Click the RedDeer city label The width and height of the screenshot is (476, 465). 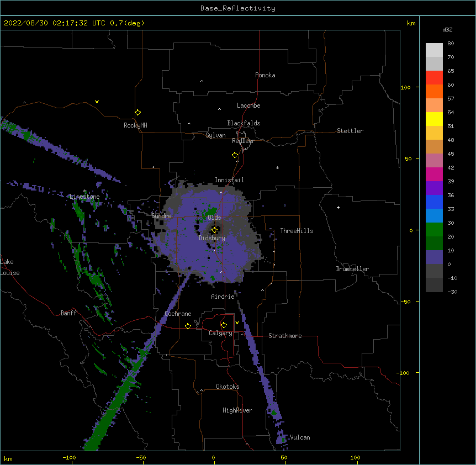pyautogui.click(x=243, y=141)
